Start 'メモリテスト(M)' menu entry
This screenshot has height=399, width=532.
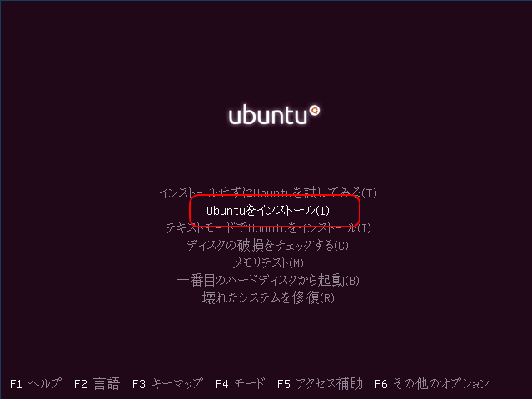tap(268, 263)
